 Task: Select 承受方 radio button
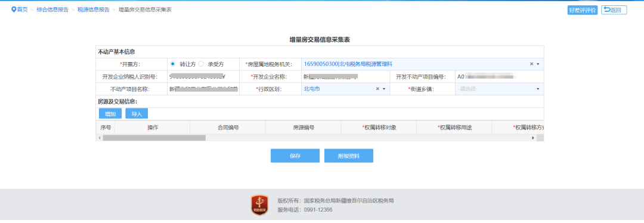[x=202, y=64]
